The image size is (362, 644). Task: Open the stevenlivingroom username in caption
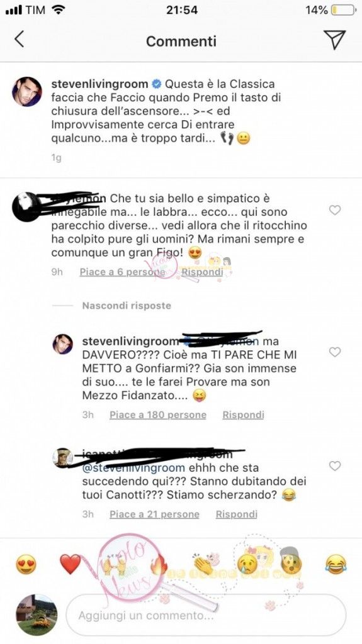(99, 84)
